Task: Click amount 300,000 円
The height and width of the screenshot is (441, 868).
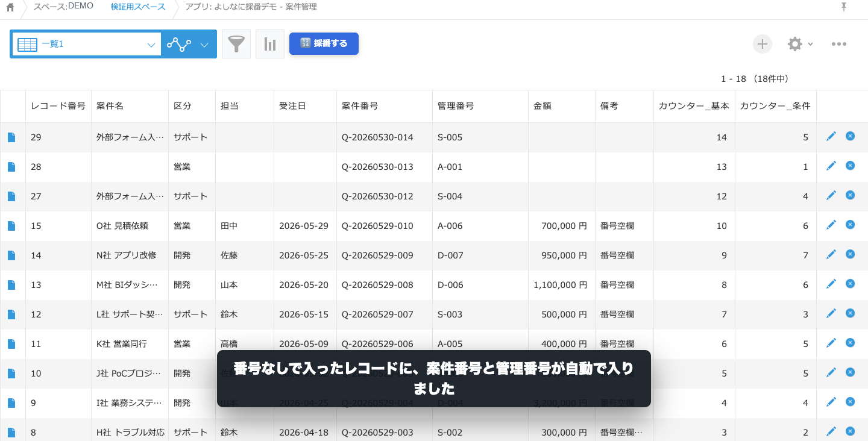Action: pyautogui.click(x=564, y=433)
